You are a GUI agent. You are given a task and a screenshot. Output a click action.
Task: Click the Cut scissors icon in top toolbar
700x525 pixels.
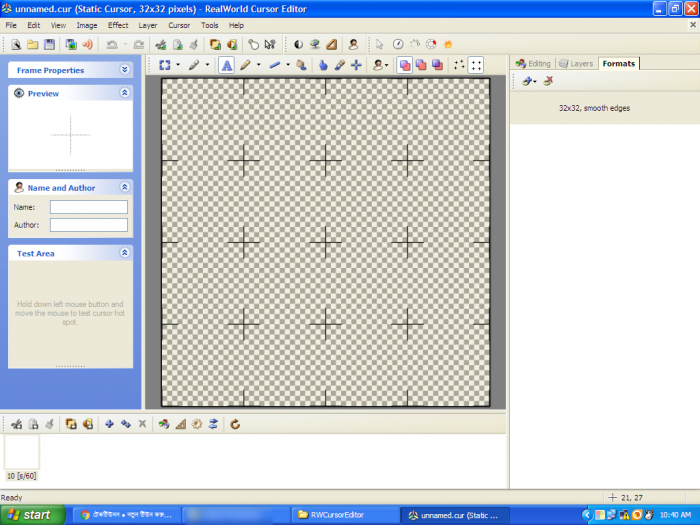click(x=161, y=44)
